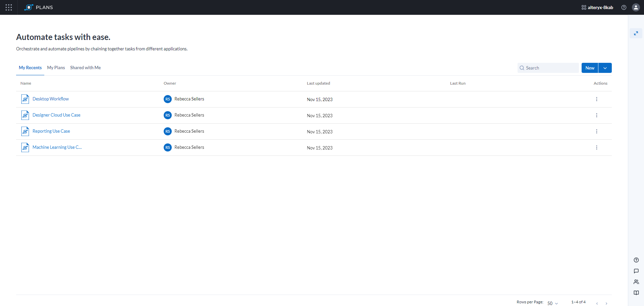644x306 pixels.
Task: Open the Desktop Workflow plan link
Action: pos(51,99)
